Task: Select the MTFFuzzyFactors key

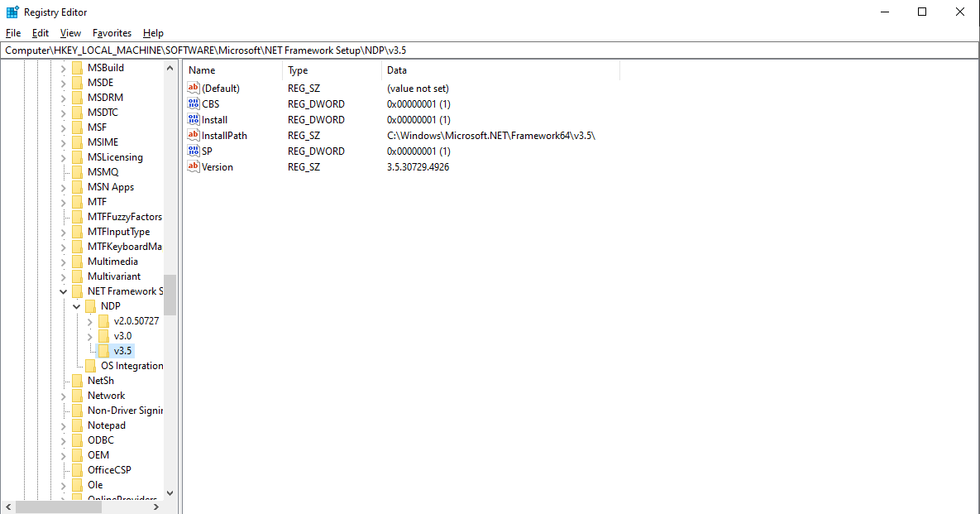Action: 124,216
